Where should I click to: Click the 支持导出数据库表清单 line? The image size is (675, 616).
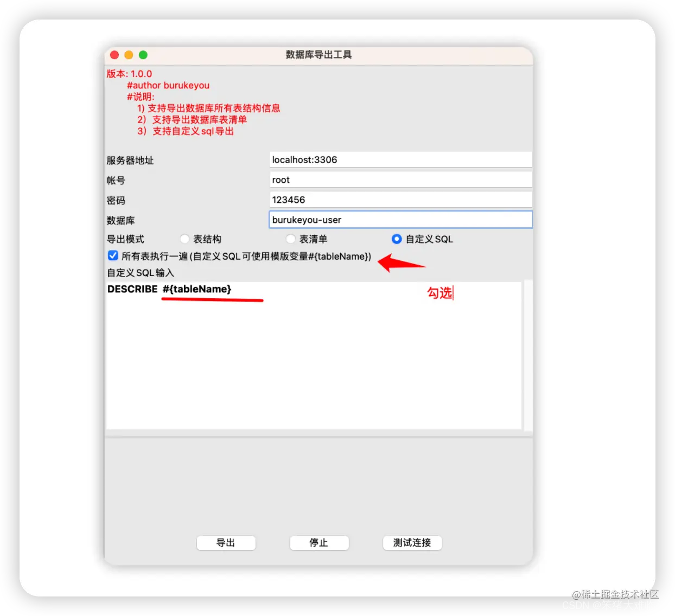pyautogui.click(x=192, y=119)
